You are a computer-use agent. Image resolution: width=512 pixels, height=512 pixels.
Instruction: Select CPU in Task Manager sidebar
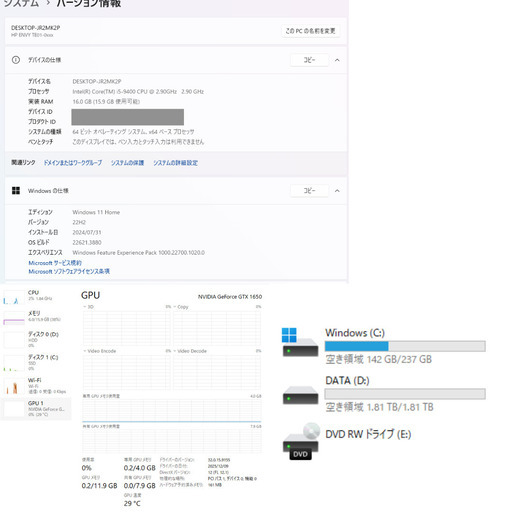pos(36,296)
